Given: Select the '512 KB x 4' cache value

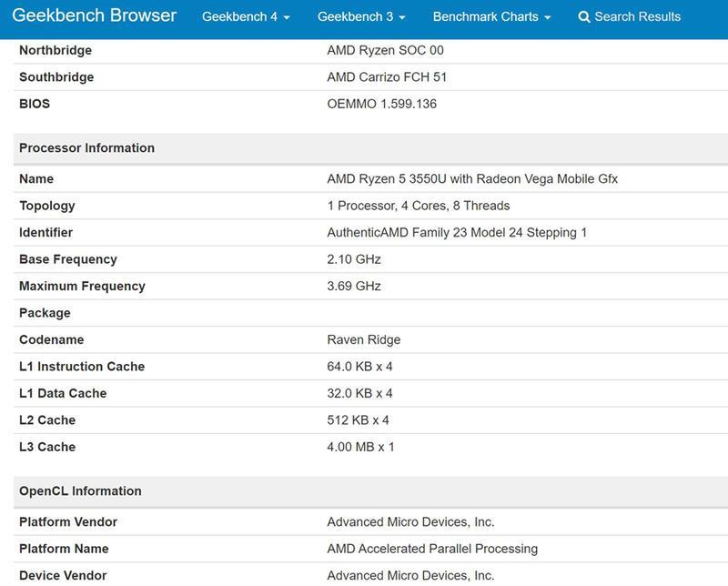Looking at the screenshot, I should (358, 419).
